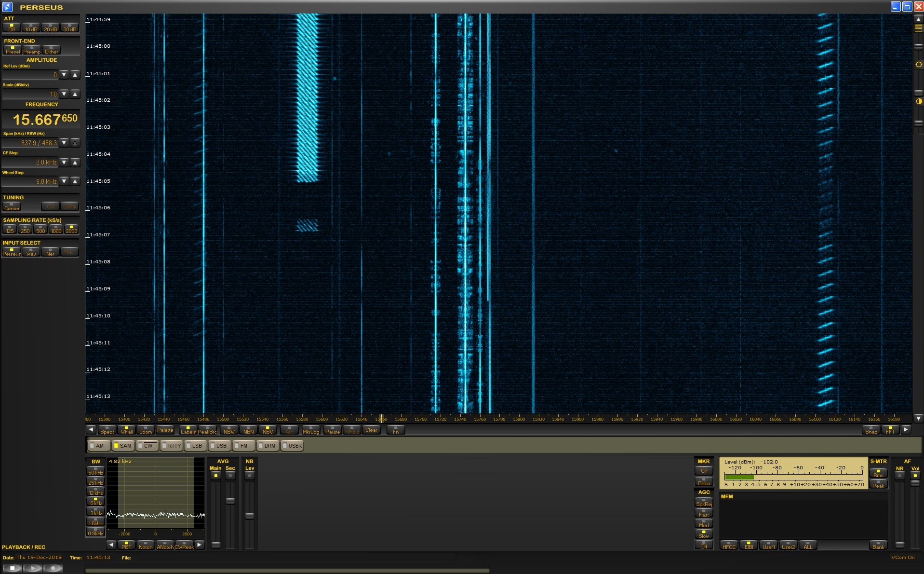The height and width of the screenshot is (574, 924).
Task: Decrease Ref Lev with down arrow
Action: pos(64,75)
